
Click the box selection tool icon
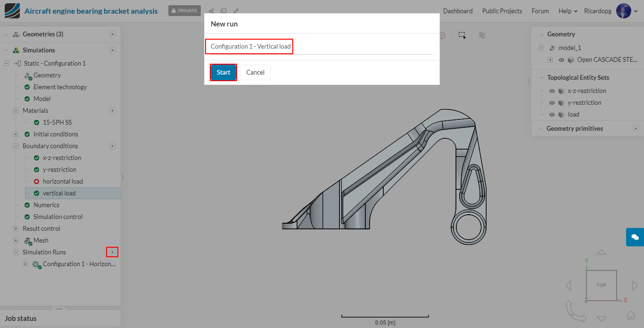point(462,35)
